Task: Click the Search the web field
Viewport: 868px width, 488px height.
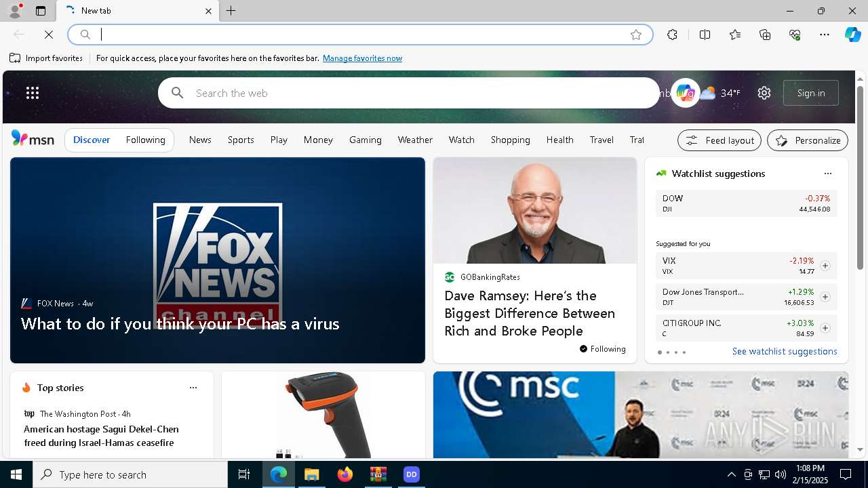Action: click(409, 93)
